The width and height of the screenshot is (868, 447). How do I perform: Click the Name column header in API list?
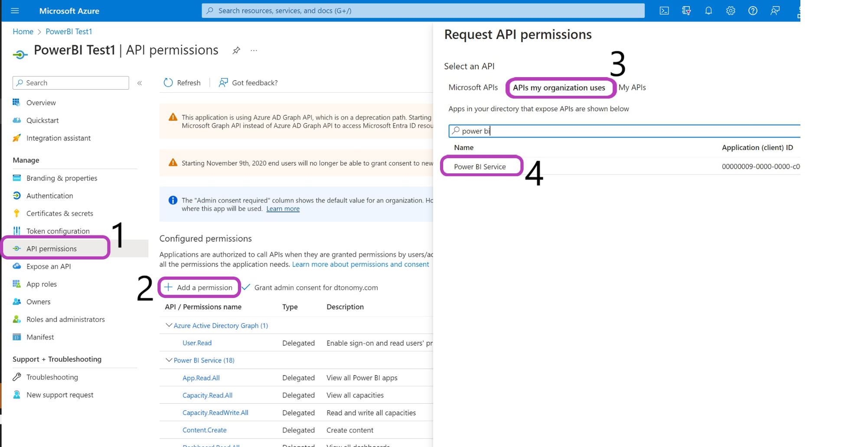coord(463,148)
